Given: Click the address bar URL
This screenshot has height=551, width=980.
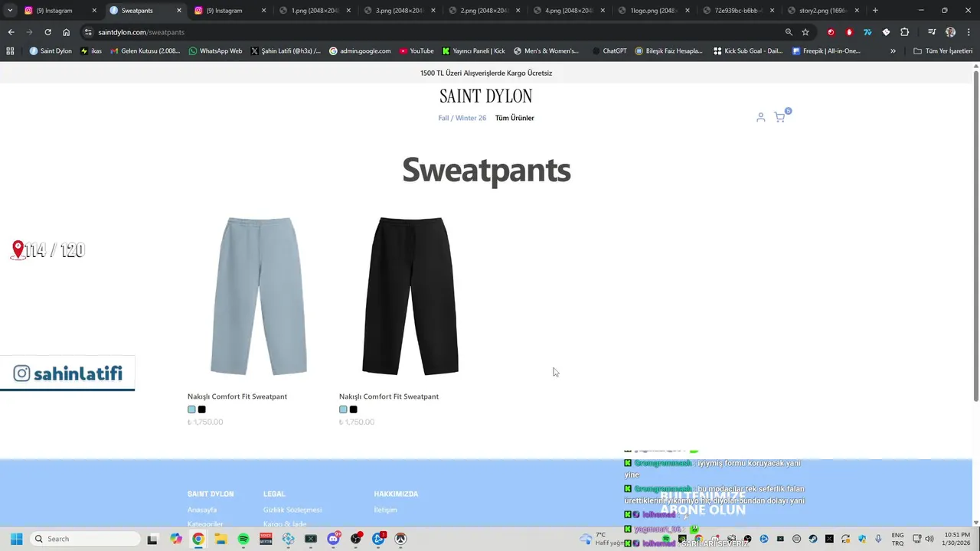Looking at the screenshot, I should 141,32.
